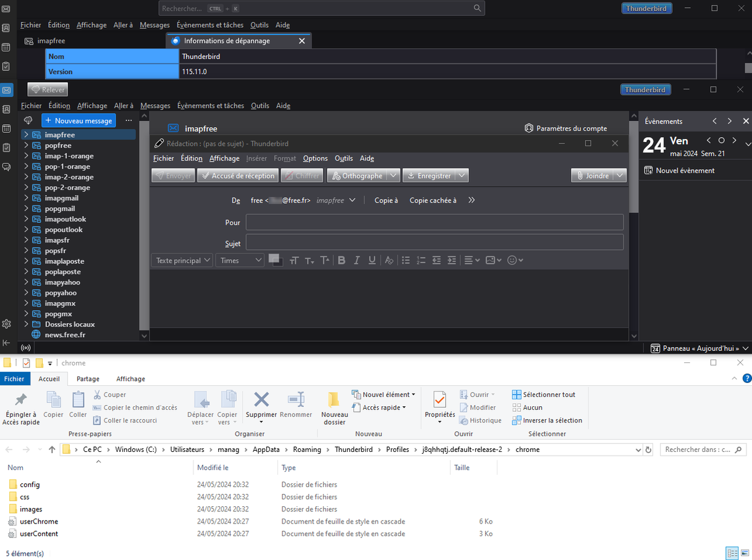Open the Enregistrer dropdown arrow
The width and height of the screenshot is (752, 560).
pyautogui.click(x=462, y=176)
